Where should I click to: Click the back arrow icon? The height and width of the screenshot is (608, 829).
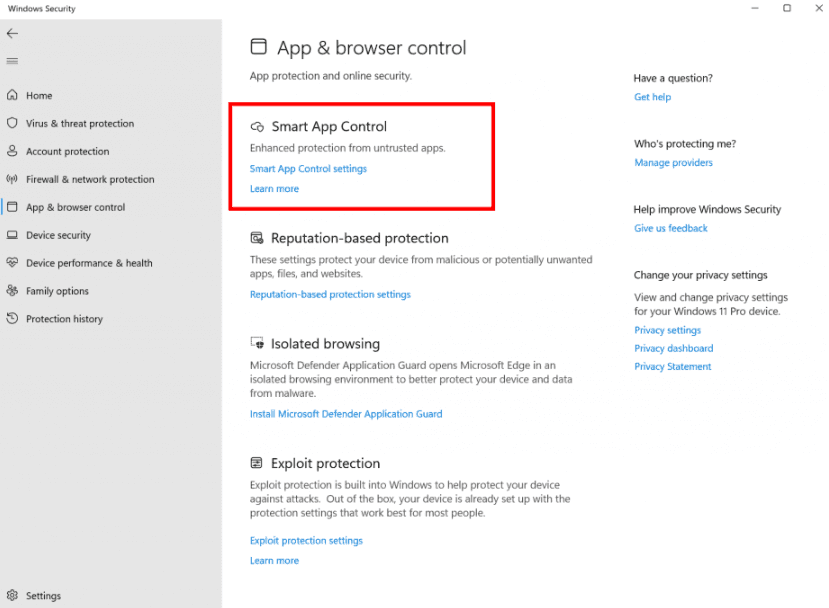tap(12, 33)
